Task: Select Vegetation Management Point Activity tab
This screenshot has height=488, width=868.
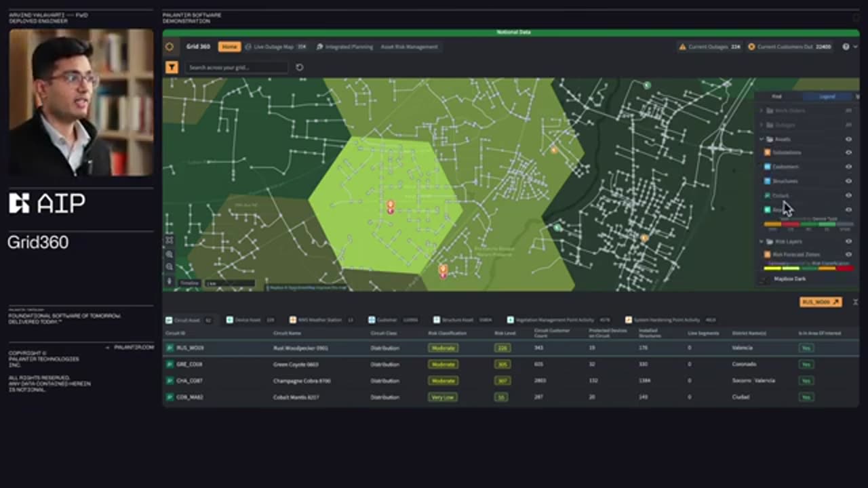Action: pos(558,320)
